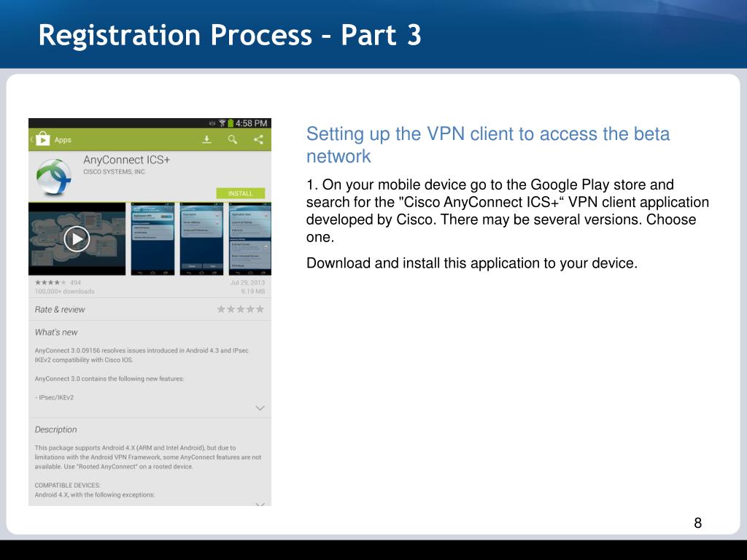Viewport: 747px width, 560px height.
Task: Tap the Apps label in the header
Action: click(x=63, y=140)
